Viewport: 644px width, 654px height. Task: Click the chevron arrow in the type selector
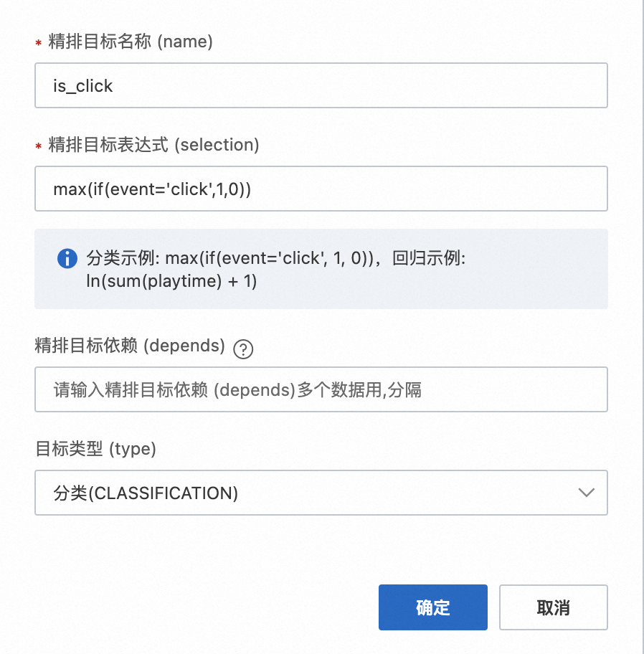[586, 493]
